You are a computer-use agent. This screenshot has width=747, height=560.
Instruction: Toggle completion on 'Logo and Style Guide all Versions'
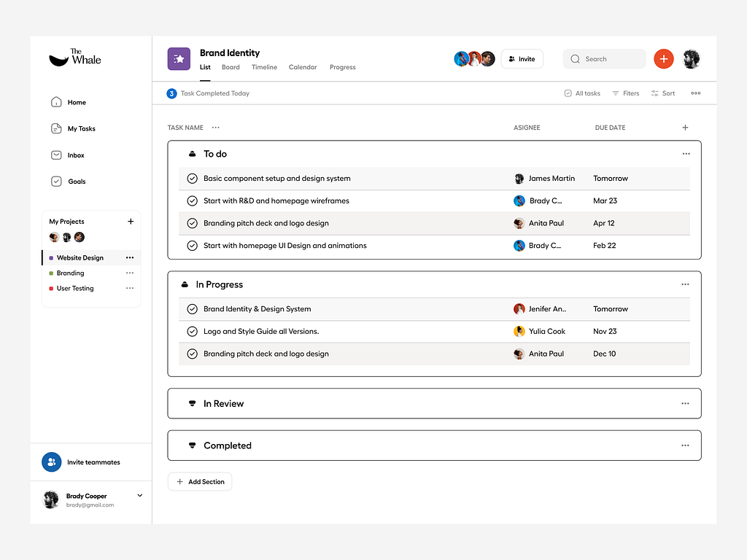pyautogui.click(x=192, y=331)
